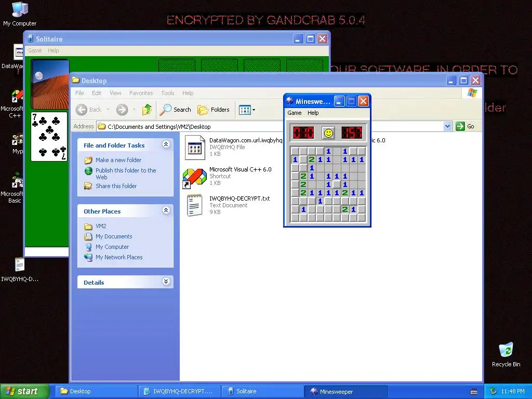Click the Desktop window title folder icon
The width and height of the screenshot is (532, 399).
[76, 80]
